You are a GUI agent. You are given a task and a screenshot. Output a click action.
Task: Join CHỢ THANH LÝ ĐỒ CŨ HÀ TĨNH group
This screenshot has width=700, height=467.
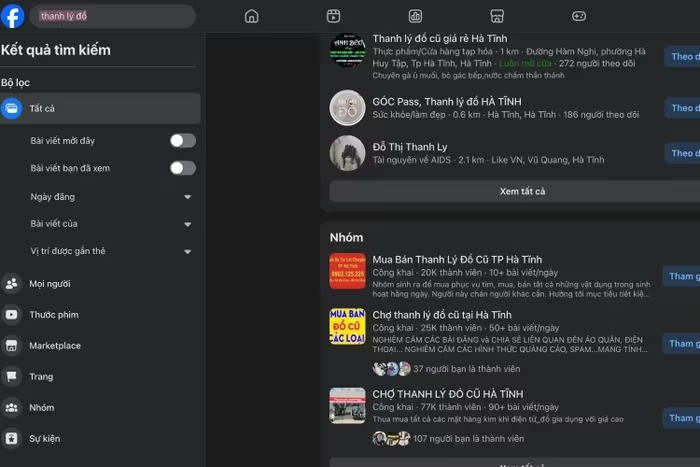[x=682, y=418]
